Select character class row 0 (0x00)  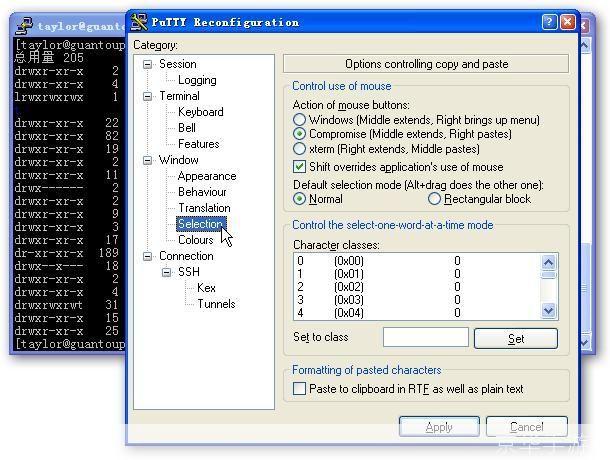(x=417, y=260)
